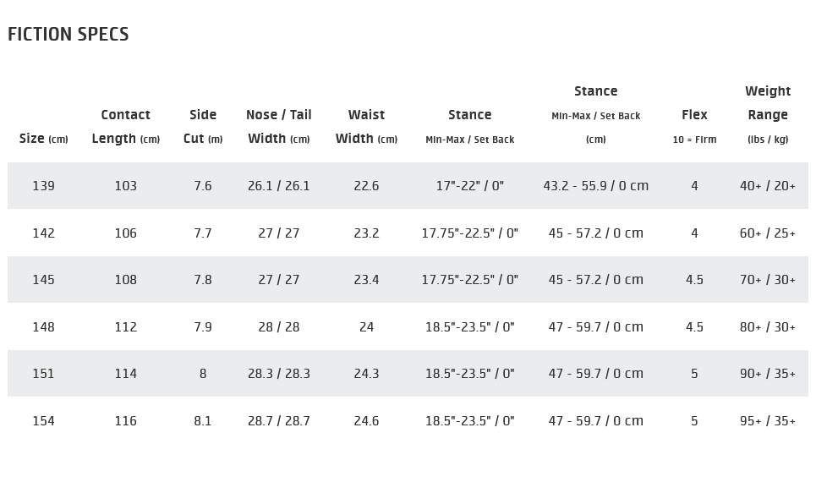Screen dimensions: 816x504
Task: Select weight range 60+ / 25+
Action: pyautogui.click(x=768, y=233)
